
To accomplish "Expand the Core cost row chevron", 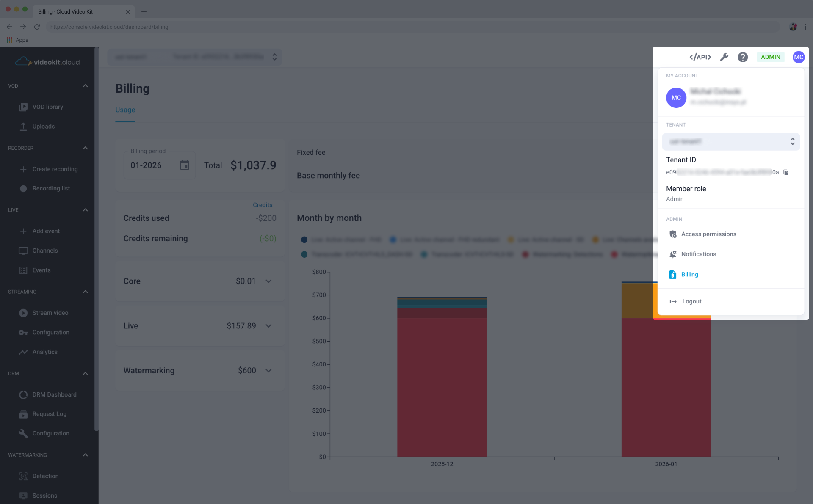I will pos(268,281).
